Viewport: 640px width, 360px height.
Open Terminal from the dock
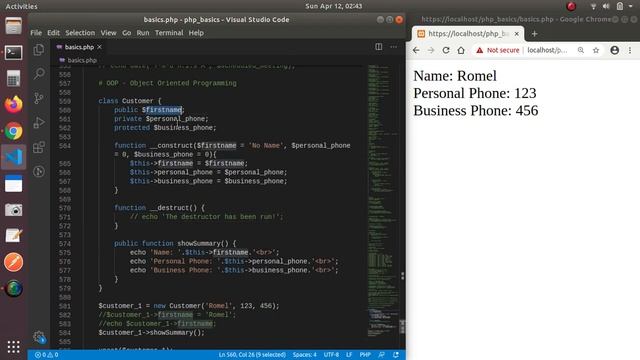click(13, 52)
